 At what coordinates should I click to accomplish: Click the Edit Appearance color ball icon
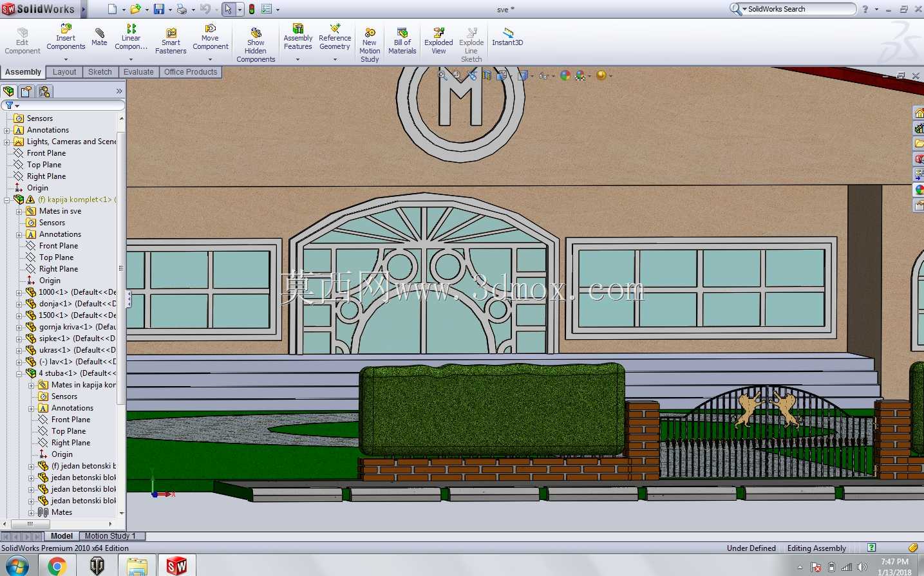click(x=565, y=75)
